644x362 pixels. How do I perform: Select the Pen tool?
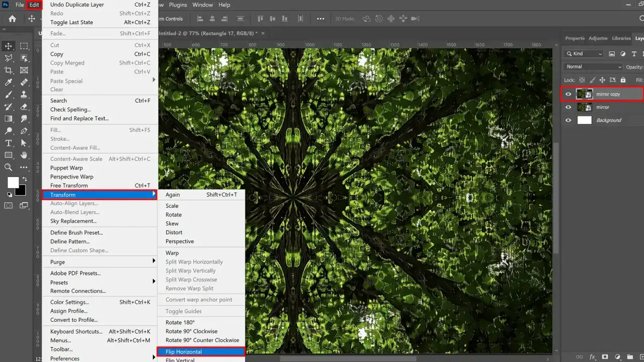point(24,131)
